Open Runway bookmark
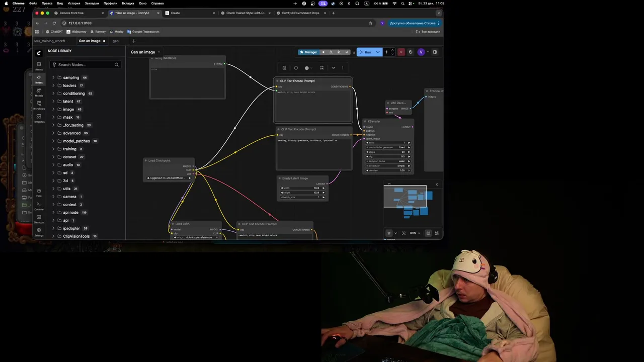This screenshot has width=644, height=362. [x=98, y=32]
